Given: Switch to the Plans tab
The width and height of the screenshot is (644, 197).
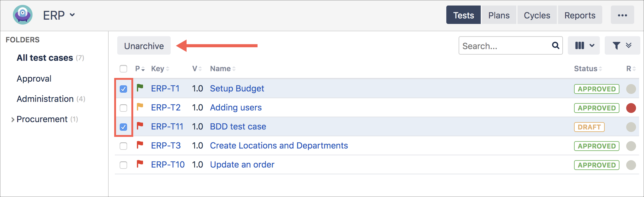Looking at the screenshot, I should 499,15.
